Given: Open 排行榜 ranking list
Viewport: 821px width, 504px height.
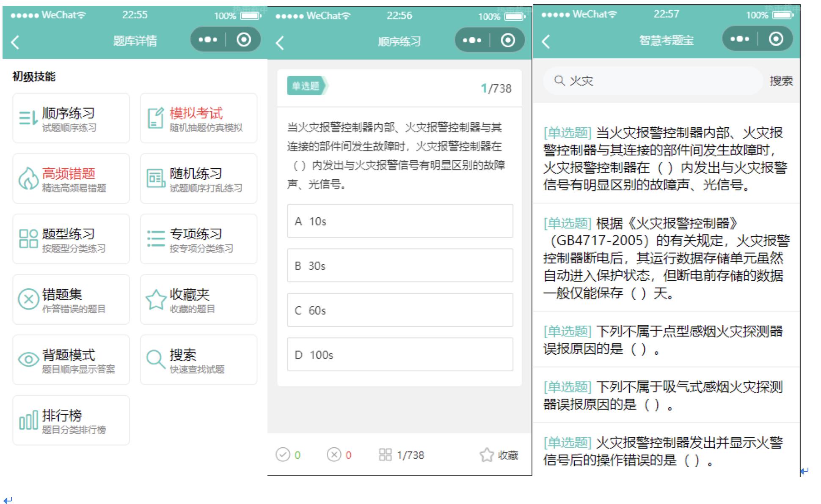Looking at the screenshot, I should click(71, 419).
